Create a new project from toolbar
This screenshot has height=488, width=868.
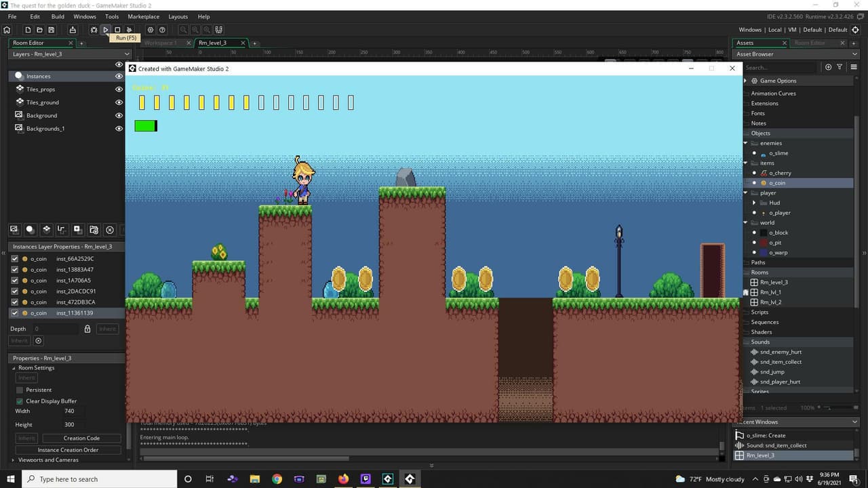(28, 30)
